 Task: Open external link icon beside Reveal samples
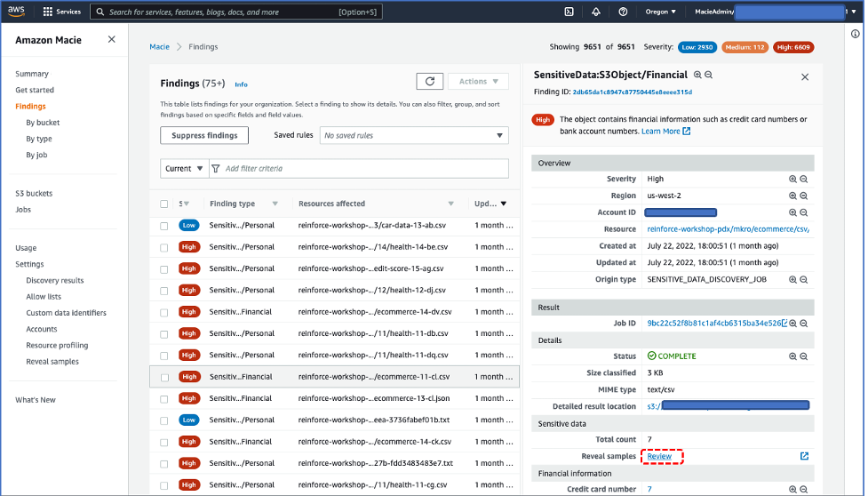(x=804, y=456)
